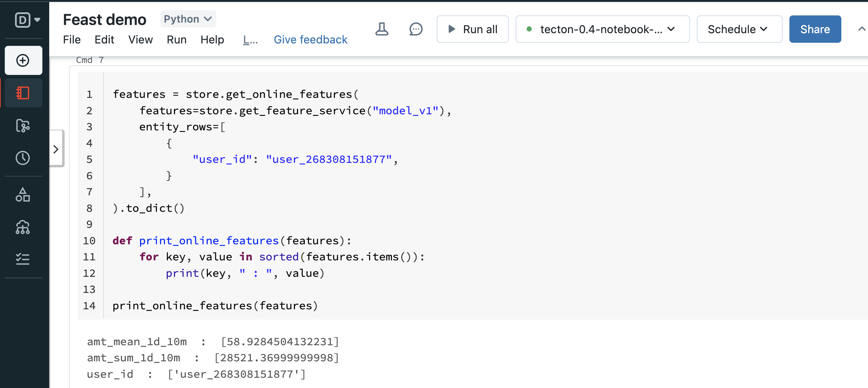This screenshot has width=868, height=388.
Task: Collapse the header with the caret arrow
Action: pyautogui.click(x=862, y=29)
